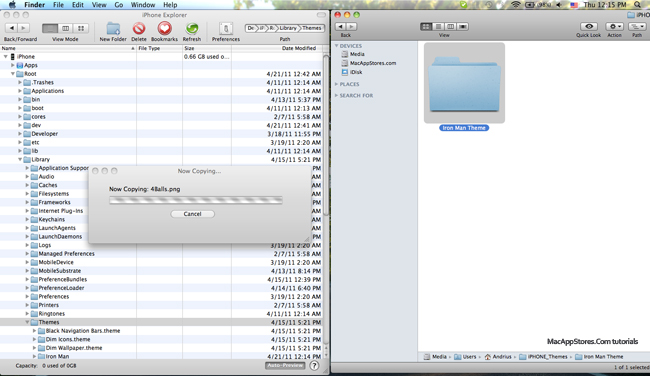Image resolution: width=650 pixels, height=376 pixels.
Task: Click the Time Machine menu bar icon
Action: pos(490,5)
